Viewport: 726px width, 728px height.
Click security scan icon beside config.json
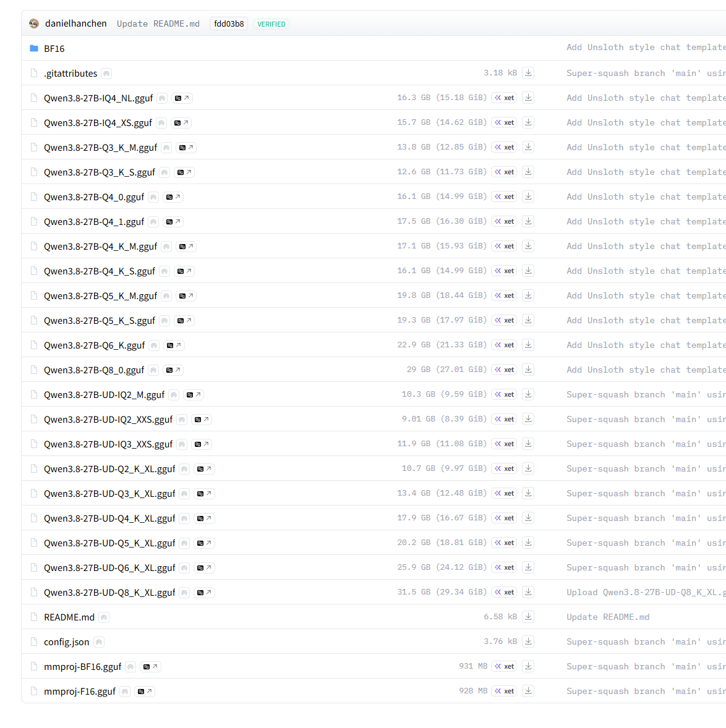coord(98,642)
